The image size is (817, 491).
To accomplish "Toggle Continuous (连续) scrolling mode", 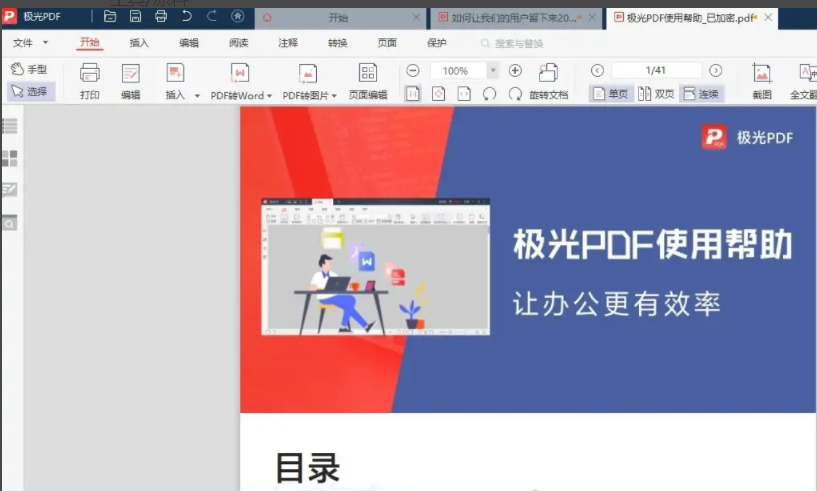I will pyautogui.click(x=701, y=94).
